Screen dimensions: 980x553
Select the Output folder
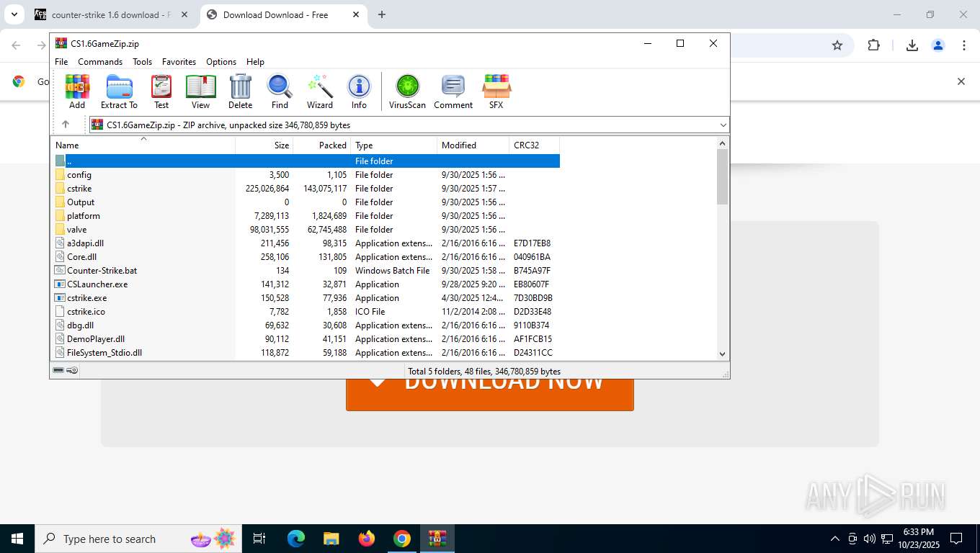[x=306, y=202]
